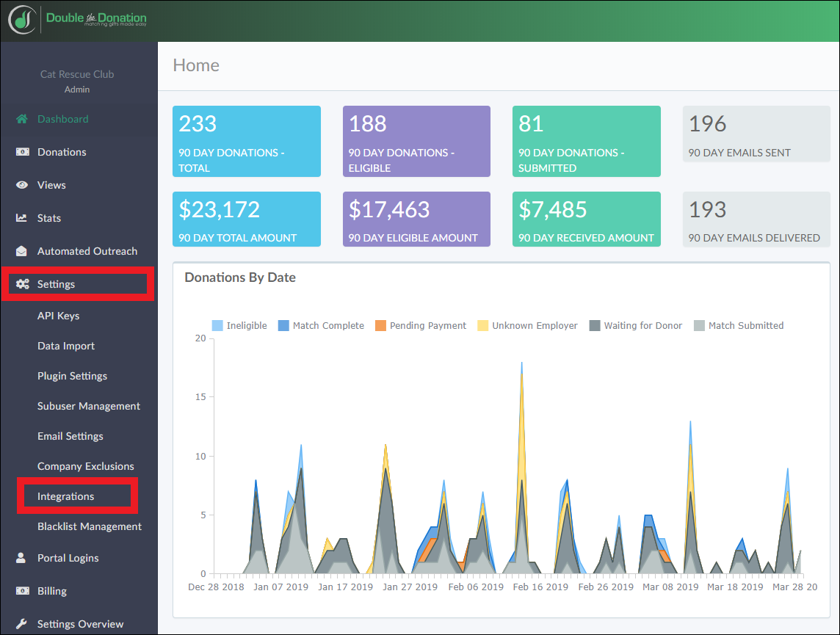Screen dimensions: 840x635
Task: Click the 196 emails sent card
Action: point(756,134)
